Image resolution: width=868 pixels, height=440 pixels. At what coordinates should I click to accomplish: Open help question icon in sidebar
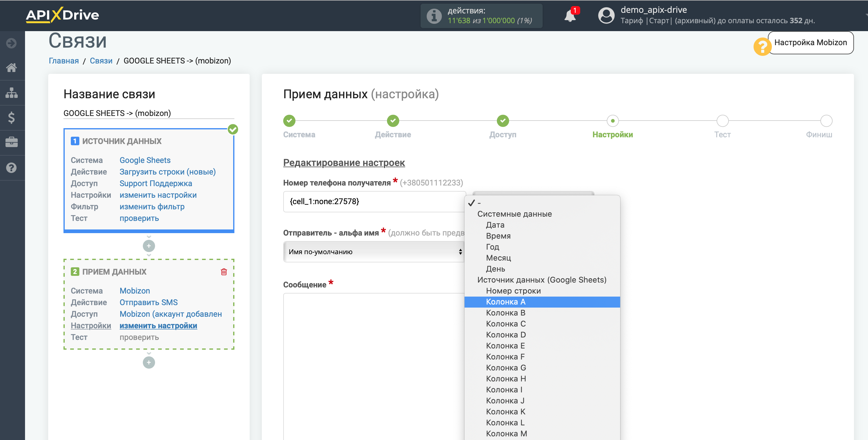(x=12, y=168)
